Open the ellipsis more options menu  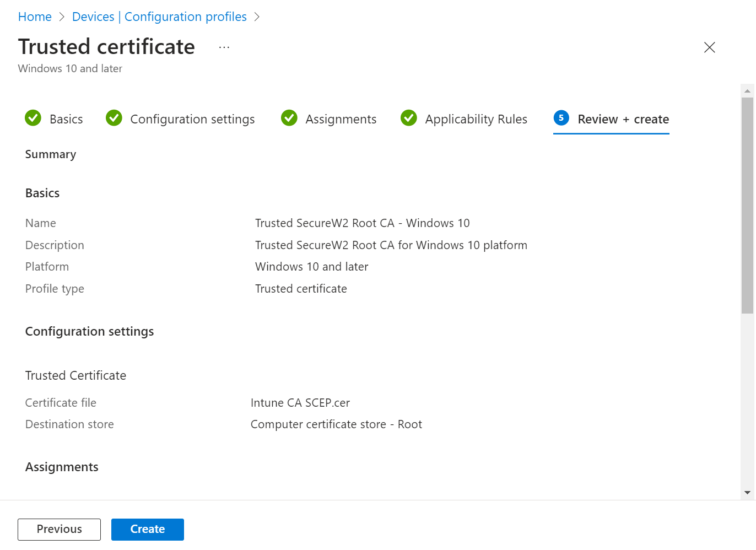click(x=224, y=47)
